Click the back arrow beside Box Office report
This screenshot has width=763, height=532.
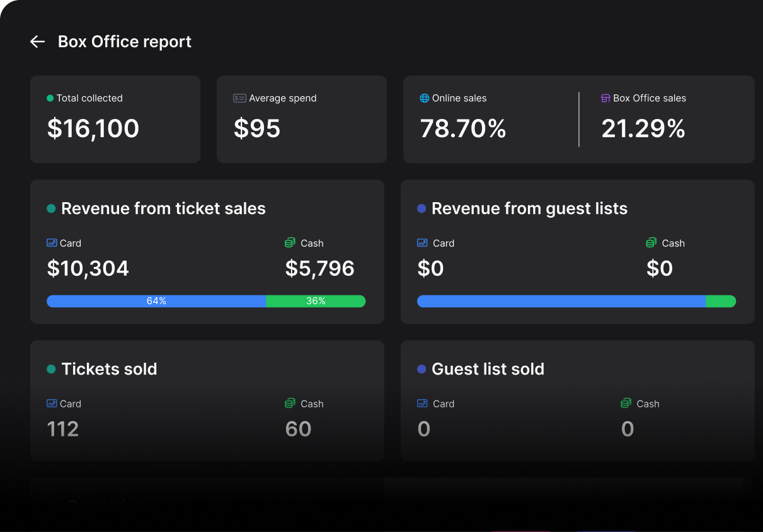38,42
